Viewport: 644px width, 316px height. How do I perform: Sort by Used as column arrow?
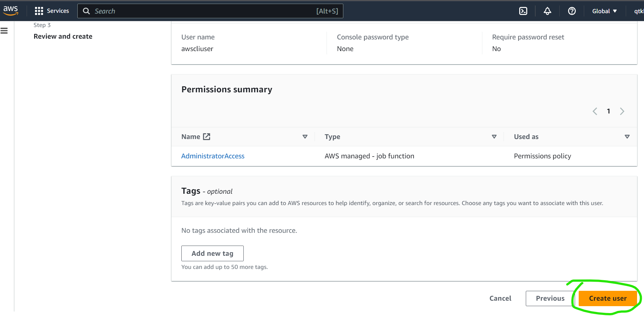627,136
